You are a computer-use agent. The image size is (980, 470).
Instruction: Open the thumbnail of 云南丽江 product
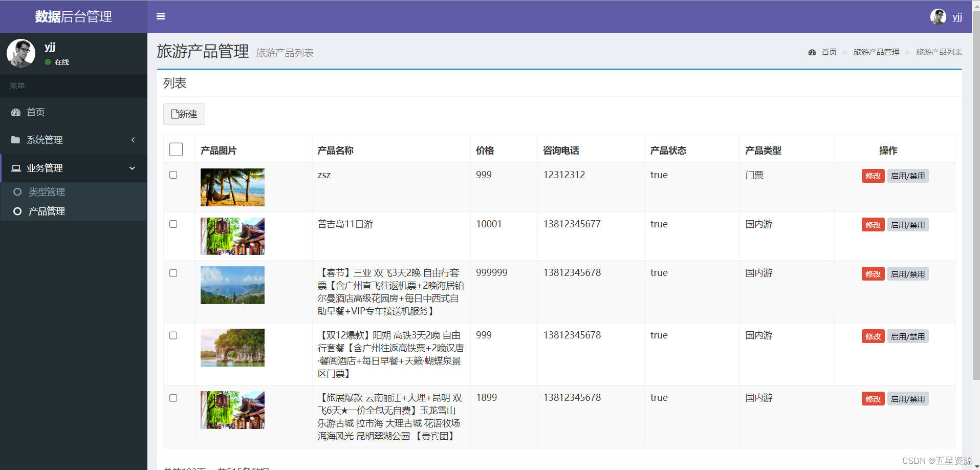coord(232,410)
